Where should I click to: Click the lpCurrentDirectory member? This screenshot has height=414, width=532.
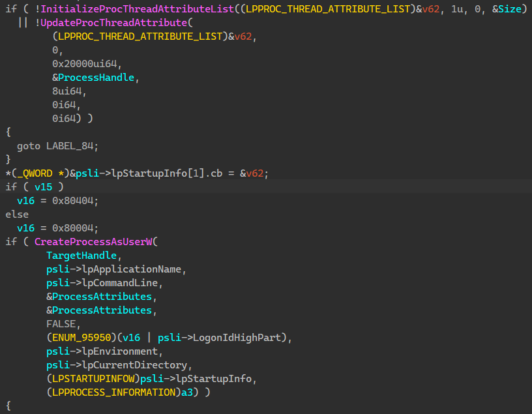(x=135, y=365)
